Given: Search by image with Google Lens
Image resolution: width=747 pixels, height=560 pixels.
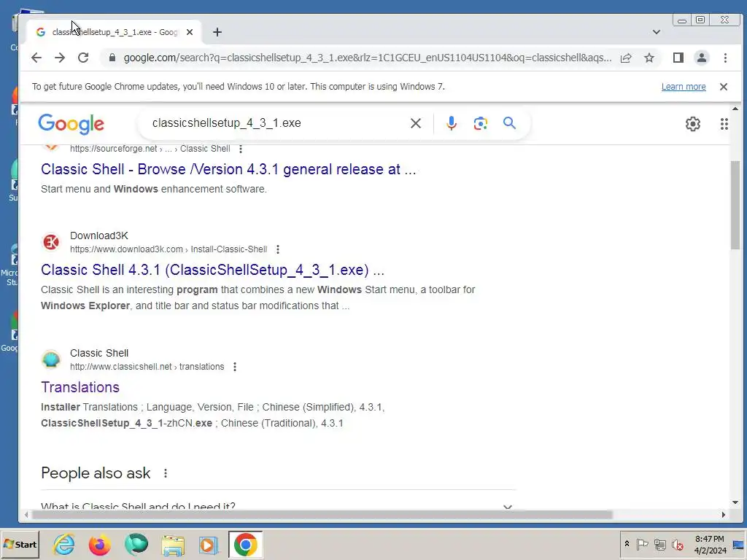Looking at the screenshot, I should pos(480,123).
